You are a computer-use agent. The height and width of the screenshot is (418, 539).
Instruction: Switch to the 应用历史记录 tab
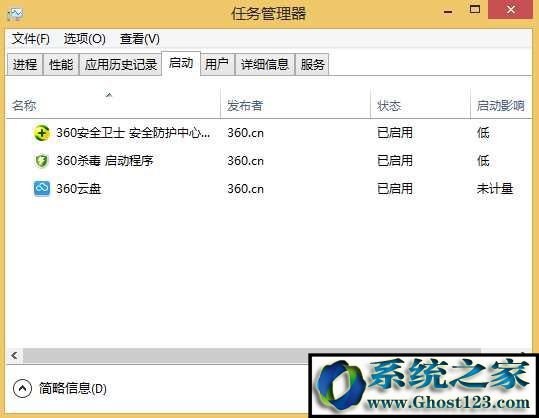click(121, 64)
